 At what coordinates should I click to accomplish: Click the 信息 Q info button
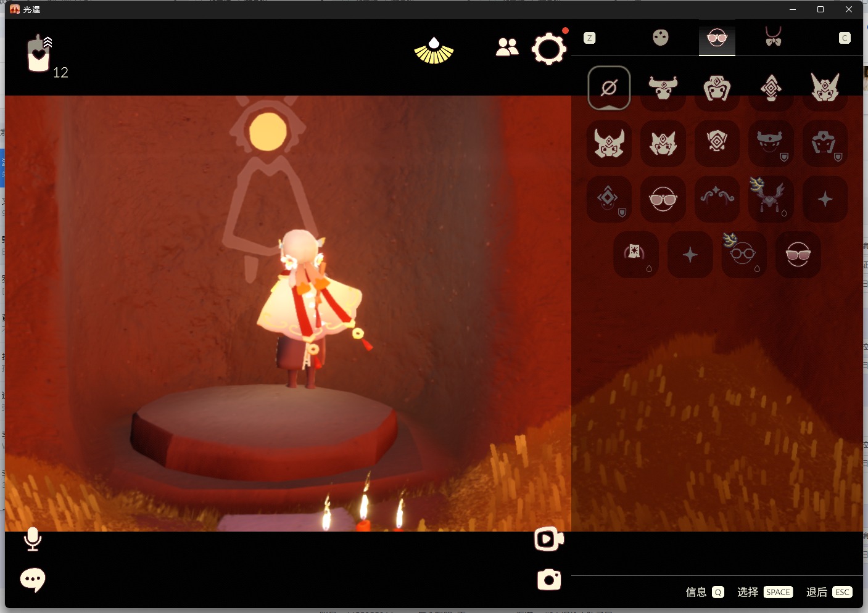click(x=705, y=592)
